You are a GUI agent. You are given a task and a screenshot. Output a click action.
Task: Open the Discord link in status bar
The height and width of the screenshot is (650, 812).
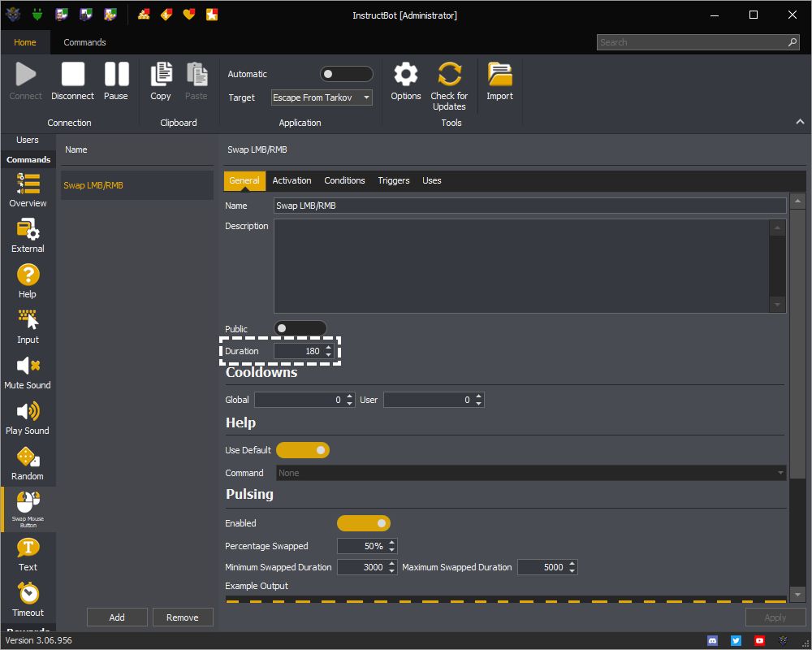(713, 641)
